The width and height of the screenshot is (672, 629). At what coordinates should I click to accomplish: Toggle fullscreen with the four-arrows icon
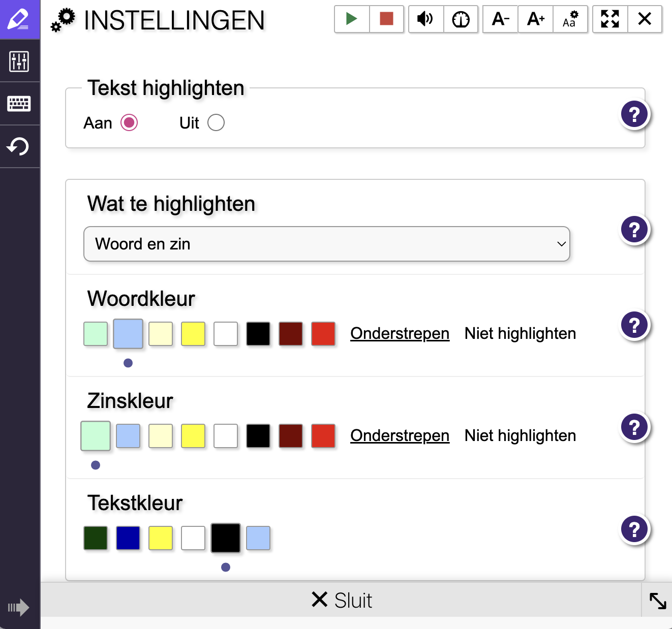pos(610,19)
